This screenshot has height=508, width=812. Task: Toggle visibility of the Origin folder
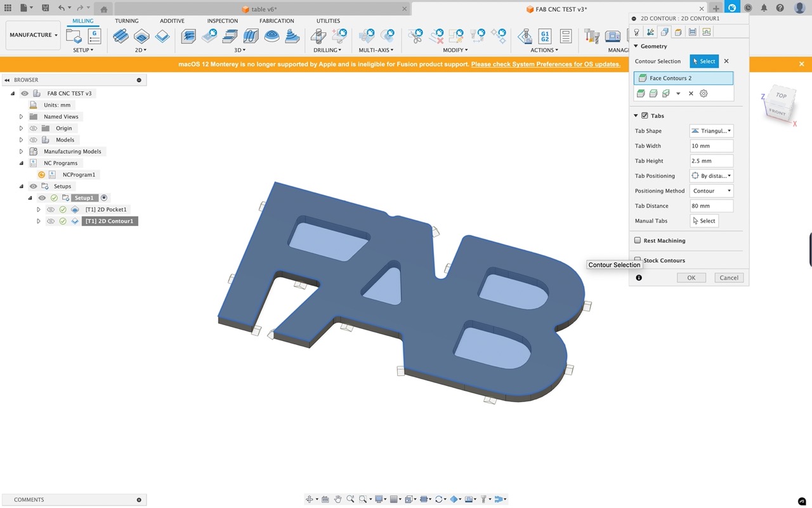[x=34, y=128]
